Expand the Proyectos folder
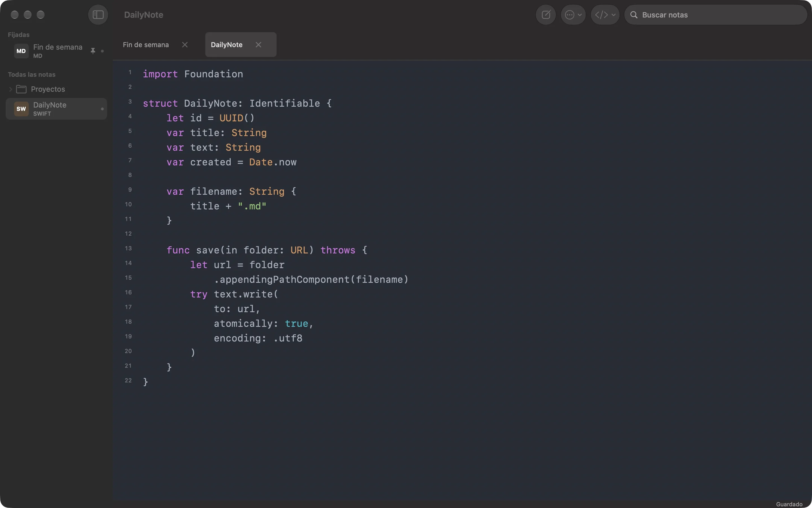This screenshot has width=812, height=508. click(10, 89)
